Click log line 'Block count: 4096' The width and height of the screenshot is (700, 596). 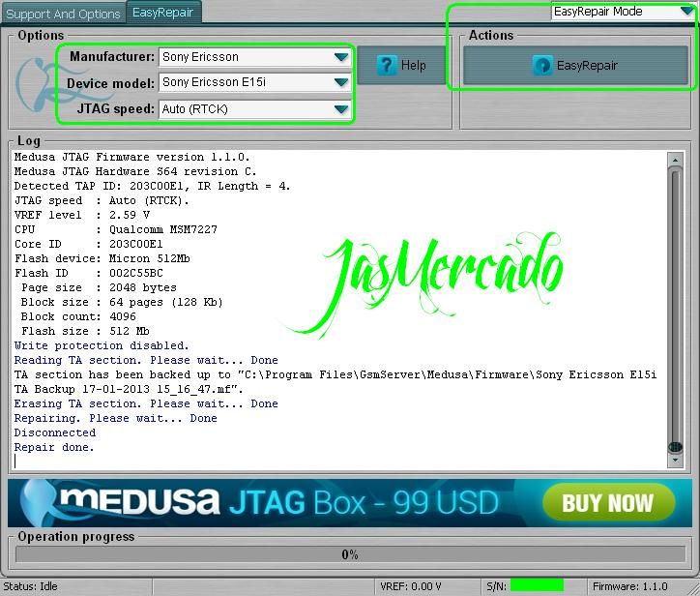[78, 316]
